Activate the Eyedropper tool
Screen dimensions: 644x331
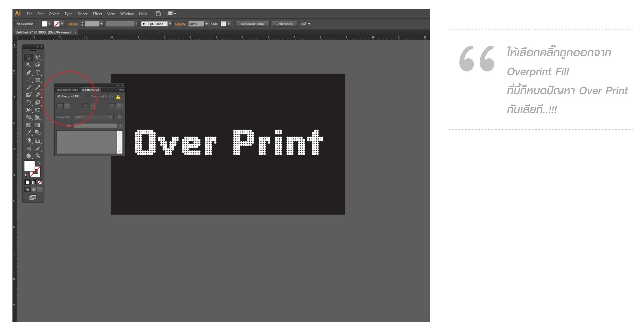click(29, 133)
